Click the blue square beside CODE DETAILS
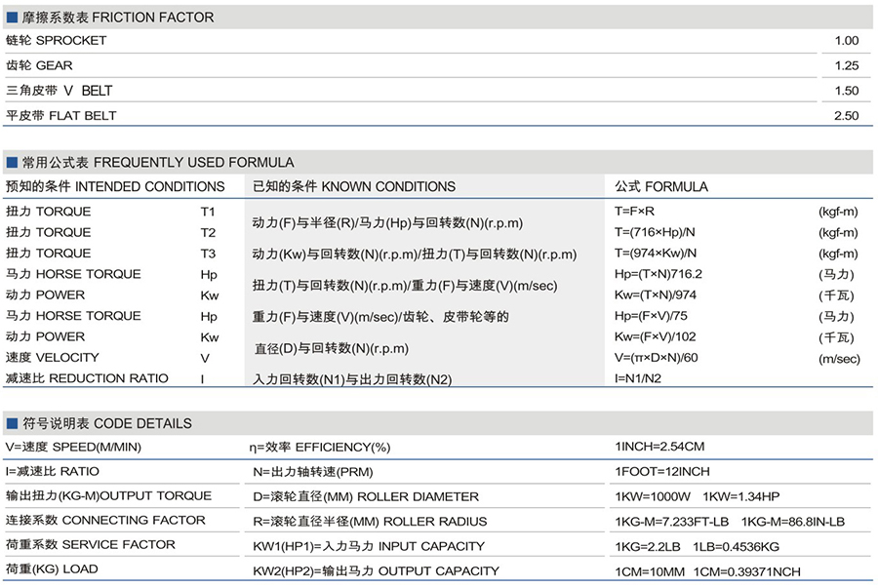878x588 pixels. pos(12,423)
